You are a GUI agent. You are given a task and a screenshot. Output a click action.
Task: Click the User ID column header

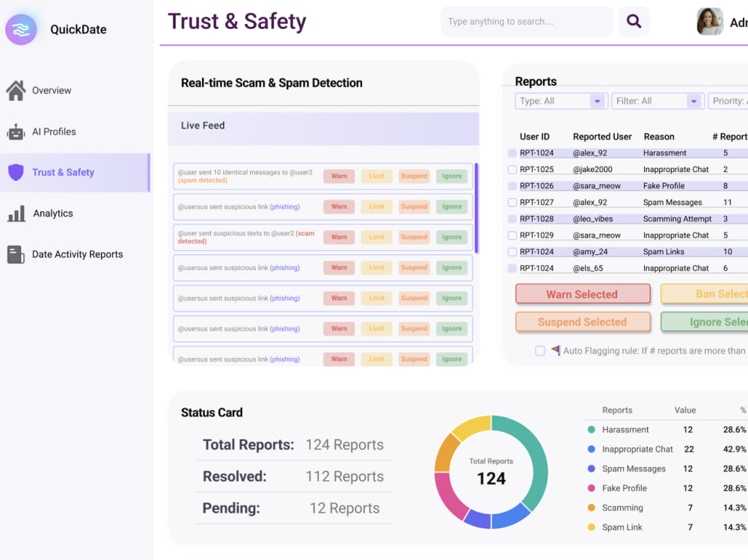pos(535,137)
